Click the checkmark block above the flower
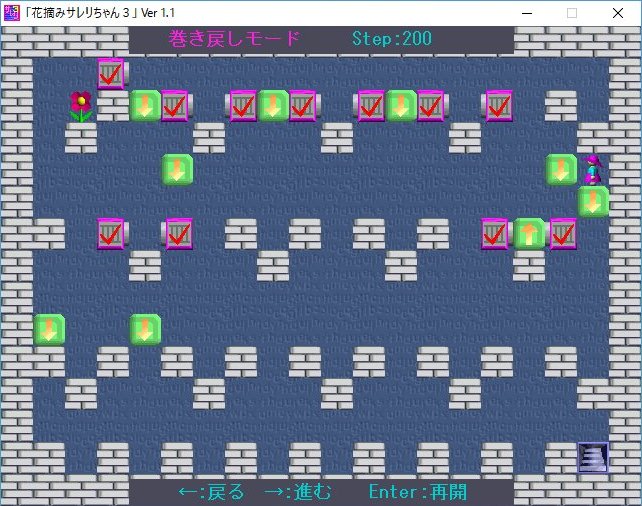The image size is (642, 506). pyautogui.click(x=111, y=73)
